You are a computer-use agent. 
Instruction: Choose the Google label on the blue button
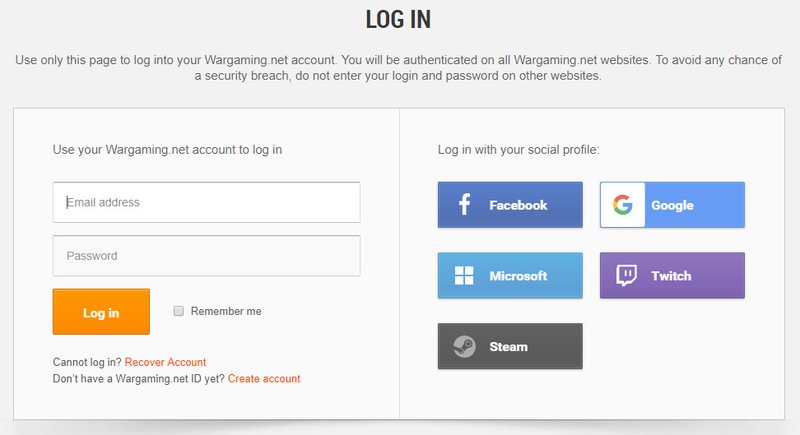coord(672,205)
